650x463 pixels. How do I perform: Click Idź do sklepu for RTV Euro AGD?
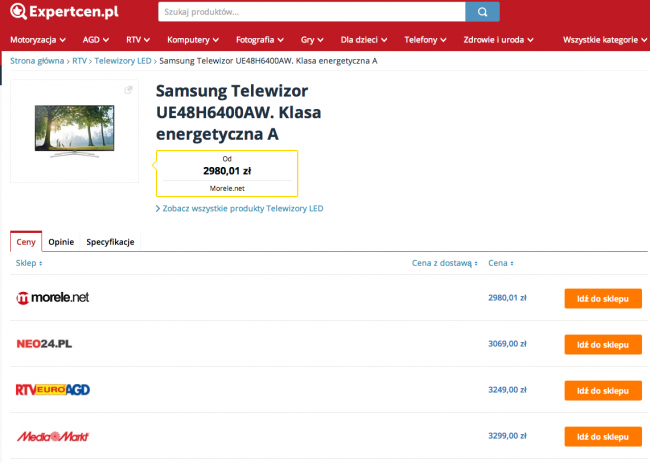pyautogui.click(x=603, y=390)
